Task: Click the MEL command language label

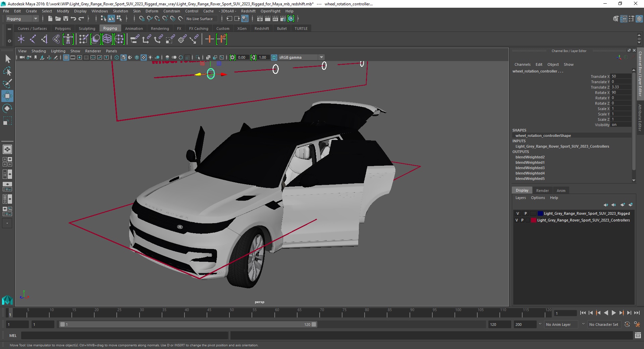Action: coord(13,336)
